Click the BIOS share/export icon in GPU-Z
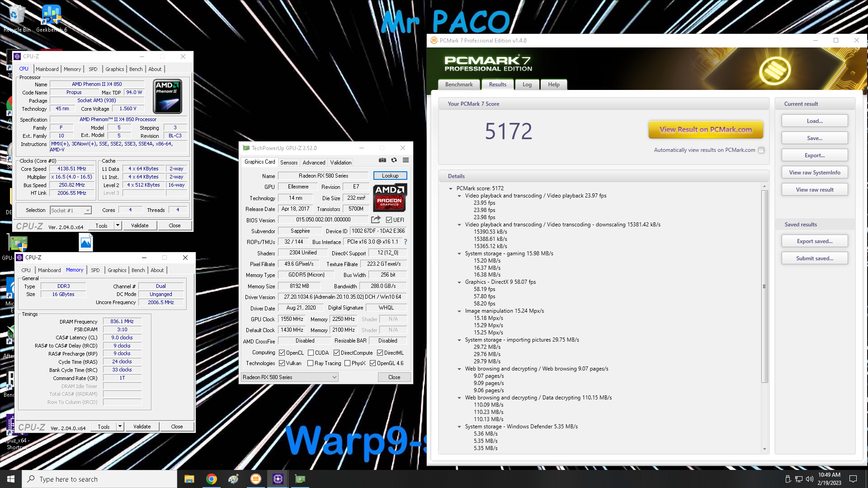The width and height of the screenshot is (868, 488). tap(376, 220)
